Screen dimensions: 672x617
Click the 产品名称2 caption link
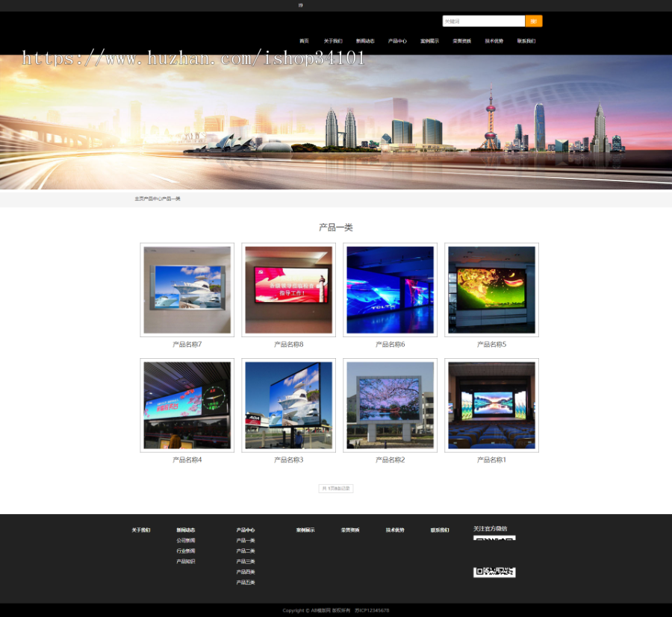tap(390, 460)
